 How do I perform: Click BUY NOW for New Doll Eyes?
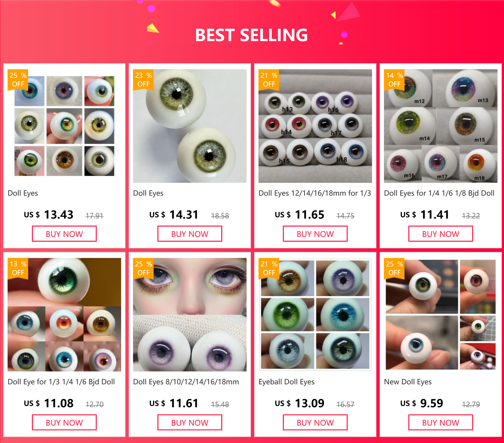pyautogui.click(x=441, y=422)
